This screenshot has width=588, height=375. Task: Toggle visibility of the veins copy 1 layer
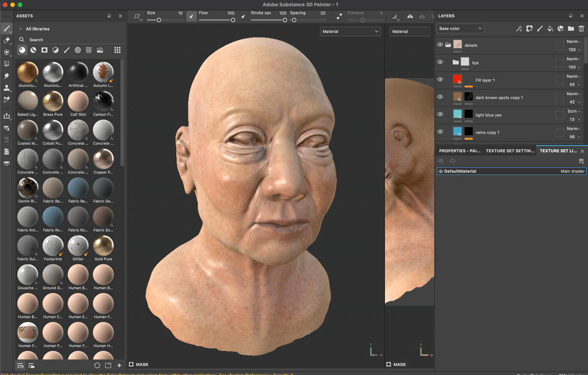(x=440, y=131)
